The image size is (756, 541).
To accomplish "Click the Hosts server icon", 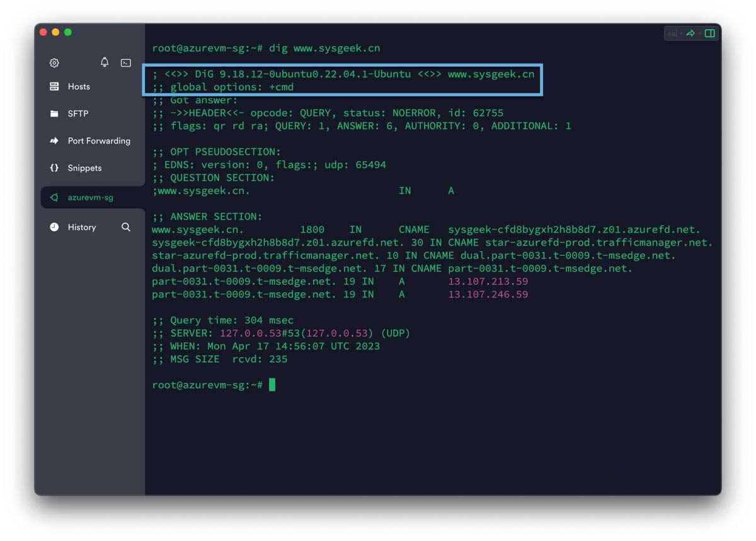I will click(54, 86).
